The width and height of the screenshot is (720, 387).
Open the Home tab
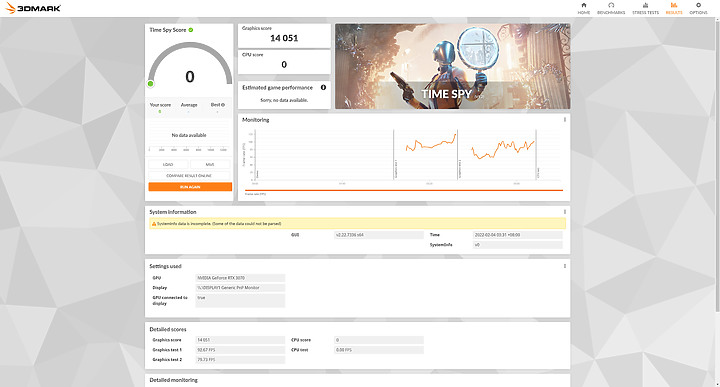[x=584, y=8]
